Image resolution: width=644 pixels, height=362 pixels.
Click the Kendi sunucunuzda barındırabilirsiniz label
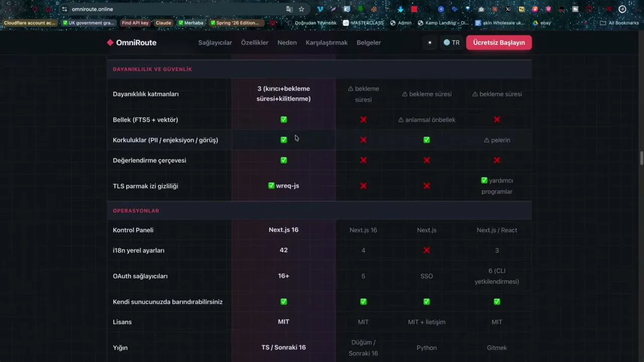[168, 302]
